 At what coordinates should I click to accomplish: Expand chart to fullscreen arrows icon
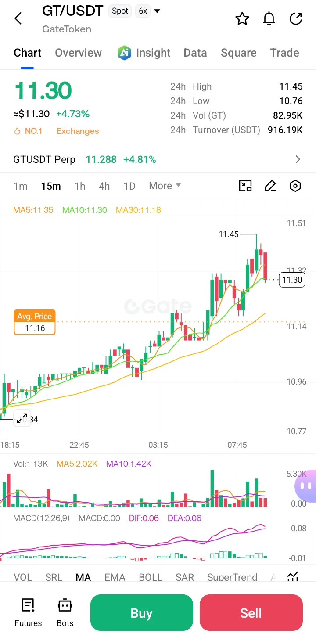[22, 419]
